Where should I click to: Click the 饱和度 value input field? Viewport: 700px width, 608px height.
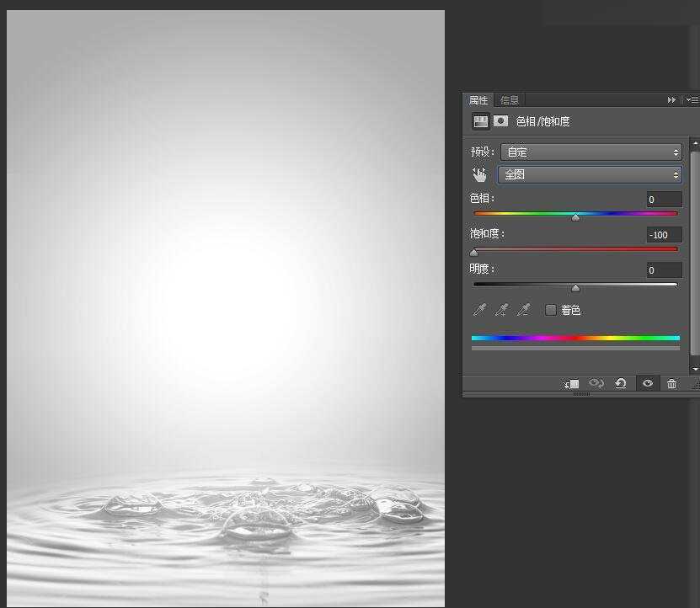click(x=664, y=235)
